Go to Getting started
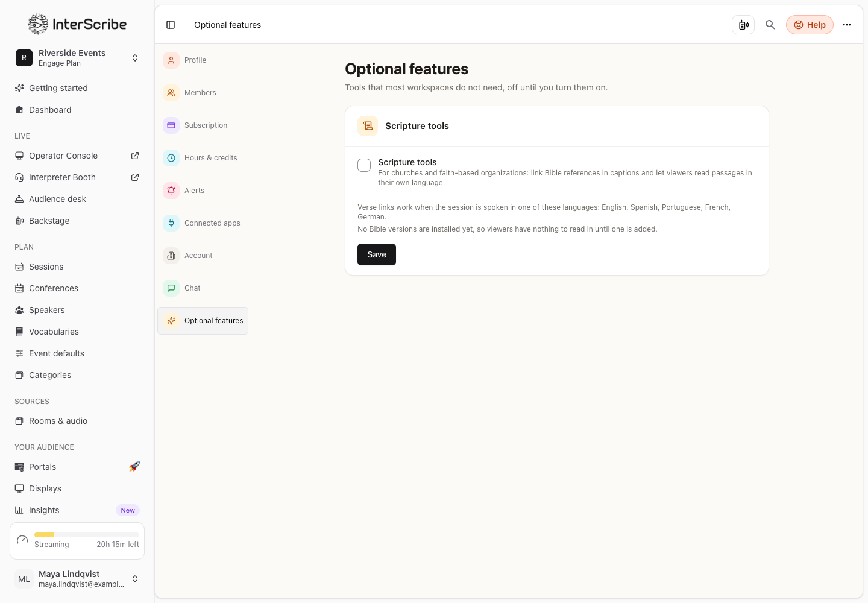Image resolution: width=868 pixels, height=603 pixels. tap(77, 88)
